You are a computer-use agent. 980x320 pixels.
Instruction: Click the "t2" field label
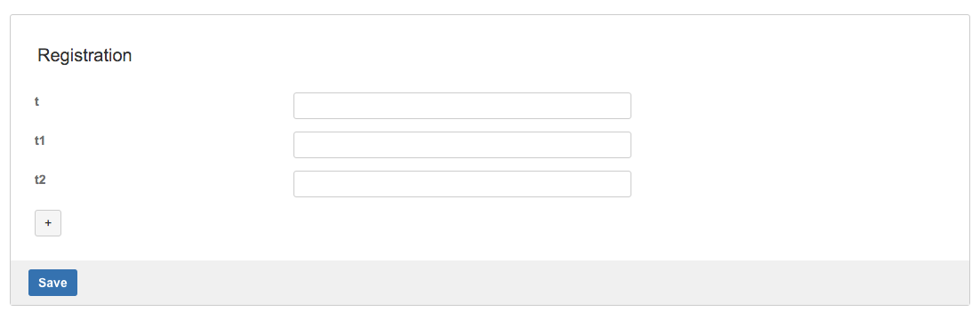(x=40, y=180)
